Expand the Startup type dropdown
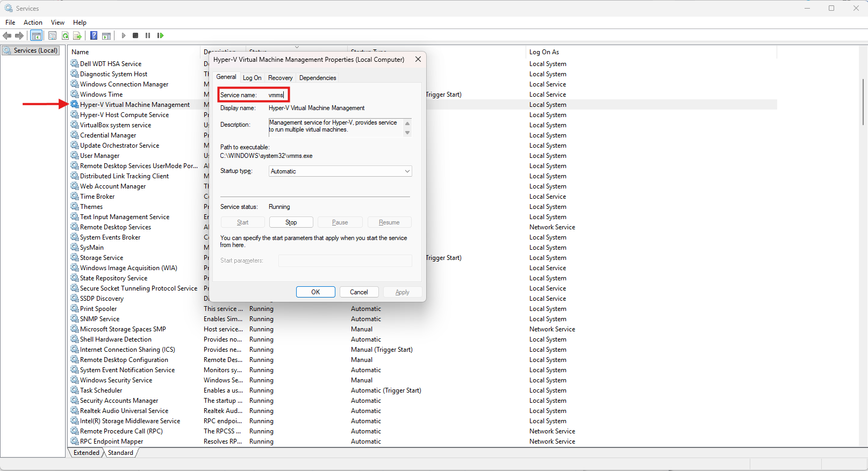Viewport: 868px width, 471px height. pos(340,171)
